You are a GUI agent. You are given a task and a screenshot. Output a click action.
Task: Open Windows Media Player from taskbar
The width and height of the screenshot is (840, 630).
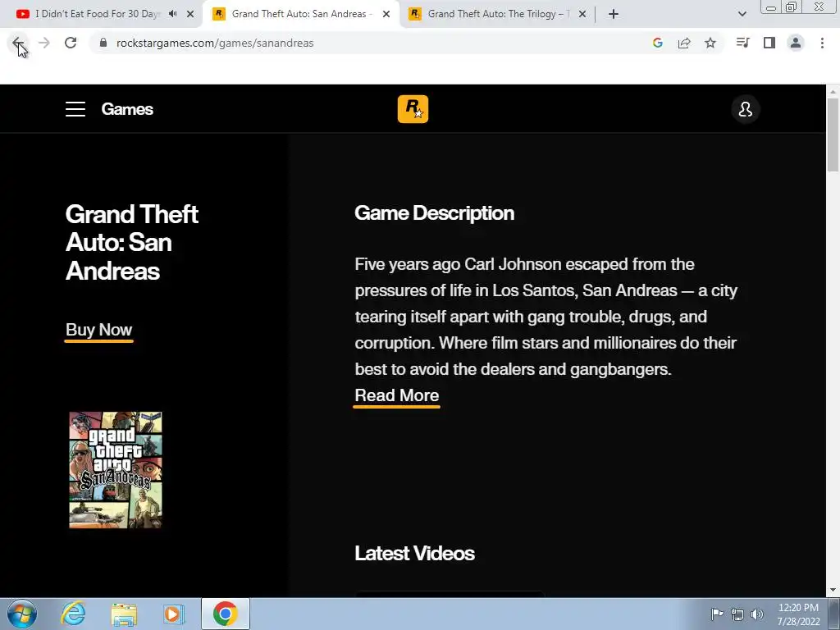pyautogui.click(x=174, y=614)
